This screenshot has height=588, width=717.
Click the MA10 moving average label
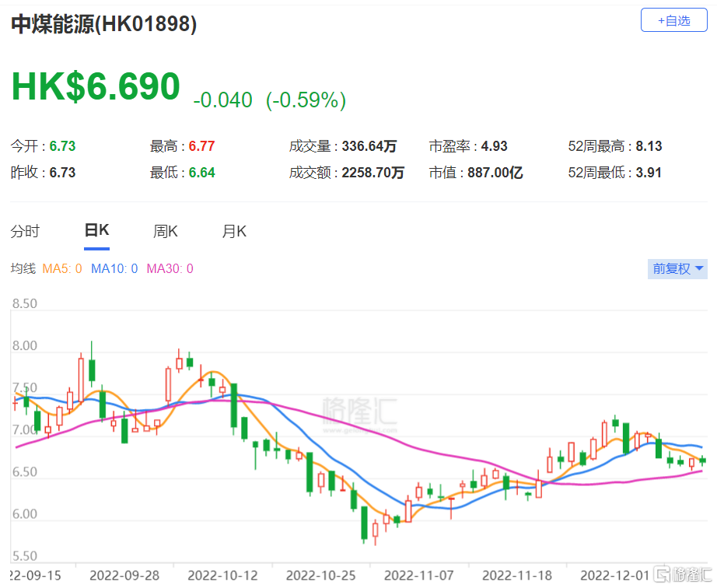[114, 268]
